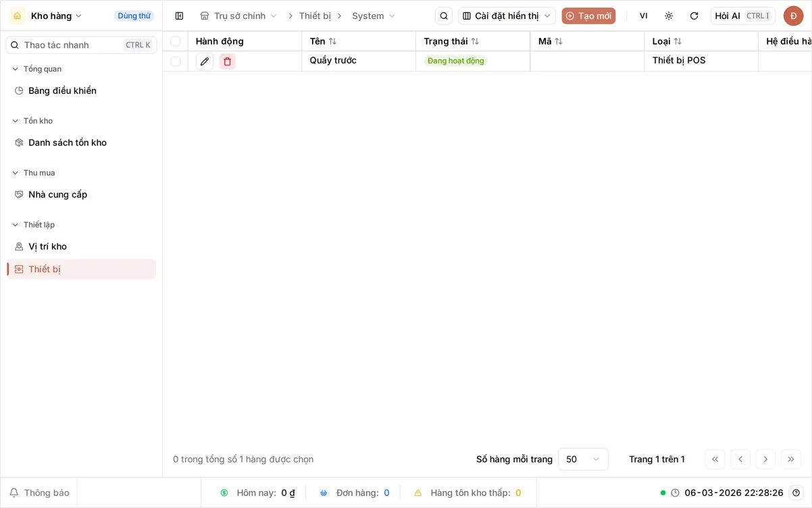Open Vị trí kho in sidebar
The image size is (812, 508).
point(81,247)
